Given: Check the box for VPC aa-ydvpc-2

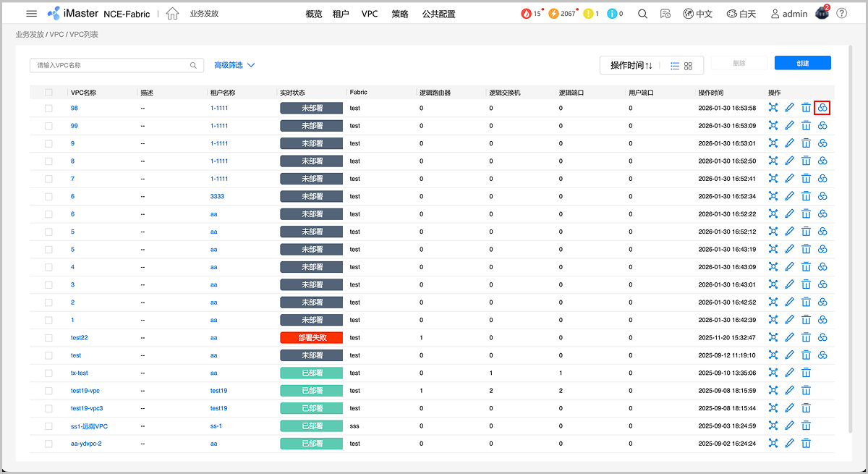Looking at the screenshot, I should [x=48, y=444].
